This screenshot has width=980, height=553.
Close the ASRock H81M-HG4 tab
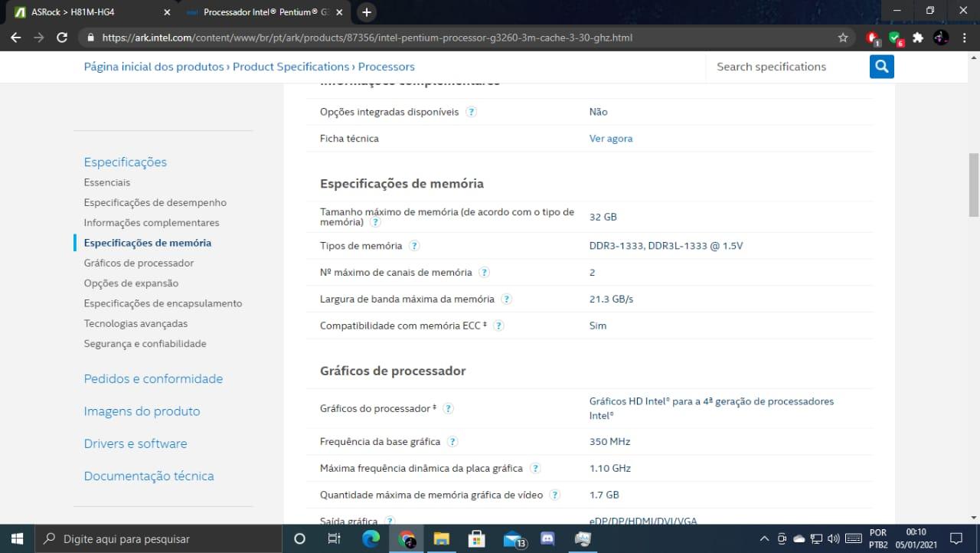coord(167,12)
